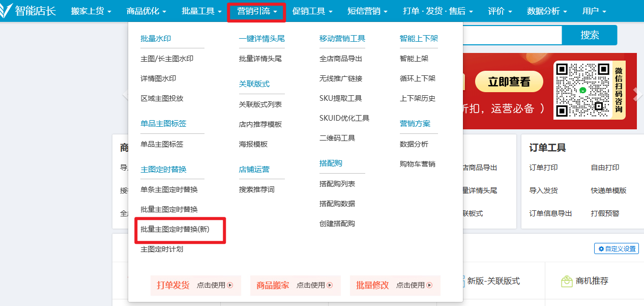Click the WeChat QR code image
Image resolution: width=644 pixels, height=306 pixels.
(582, 91)
